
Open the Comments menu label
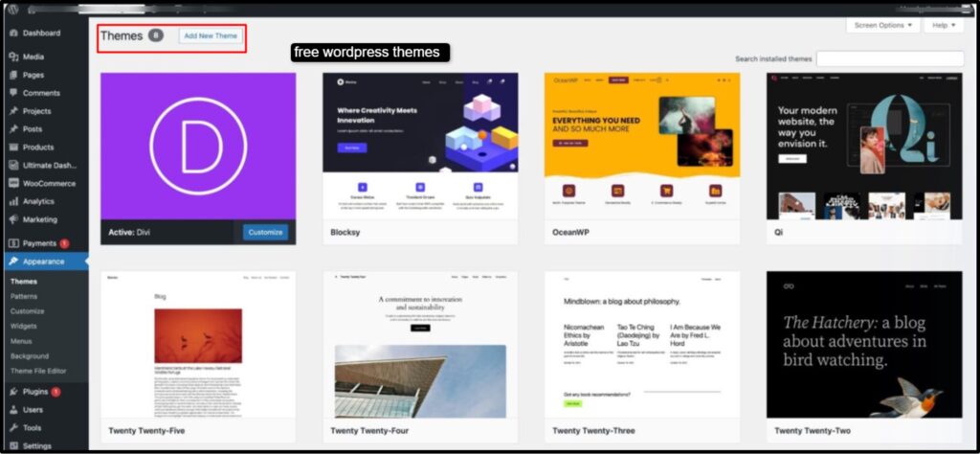tap(42, 93)
